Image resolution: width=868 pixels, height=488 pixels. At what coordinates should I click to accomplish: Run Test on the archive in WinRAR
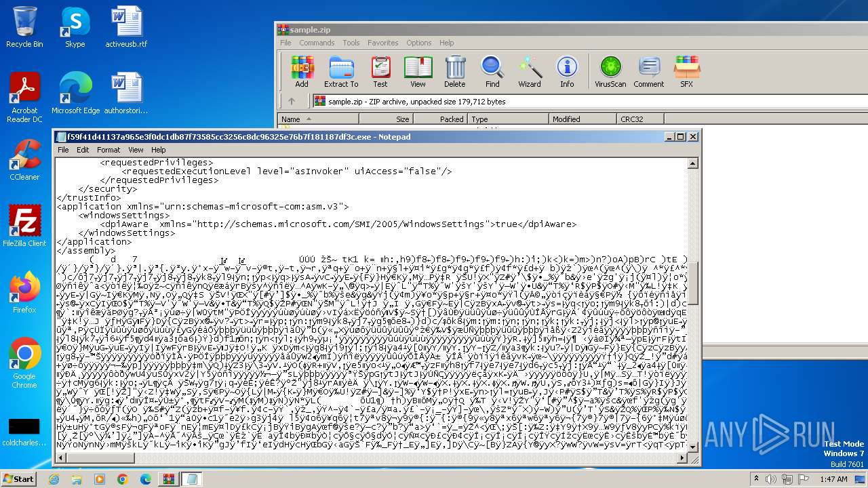click(x=380, y=72)
